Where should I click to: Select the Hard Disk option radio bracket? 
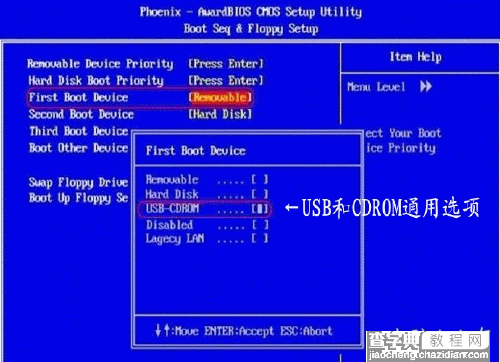260,194
